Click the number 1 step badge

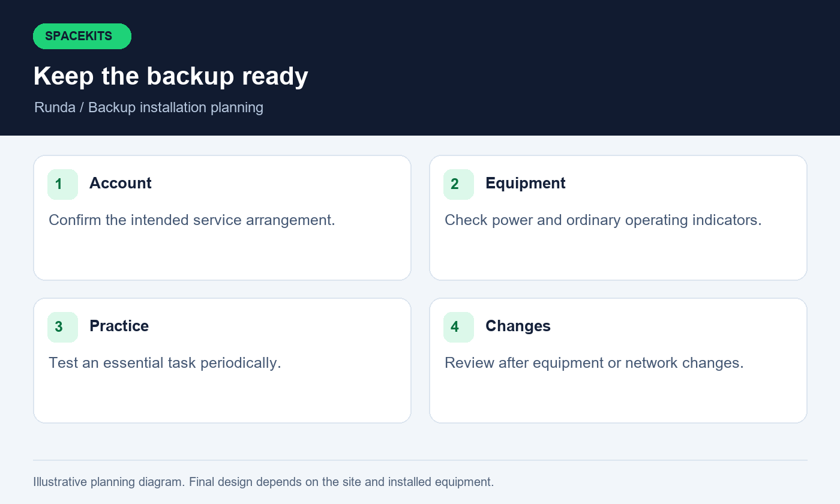coord(62,184)
